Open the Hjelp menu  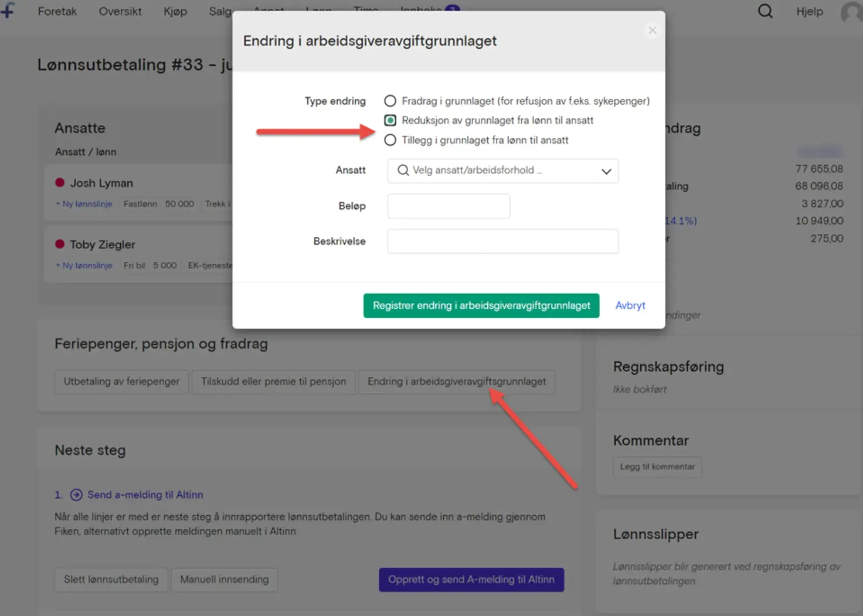click(x=809, y=11)
